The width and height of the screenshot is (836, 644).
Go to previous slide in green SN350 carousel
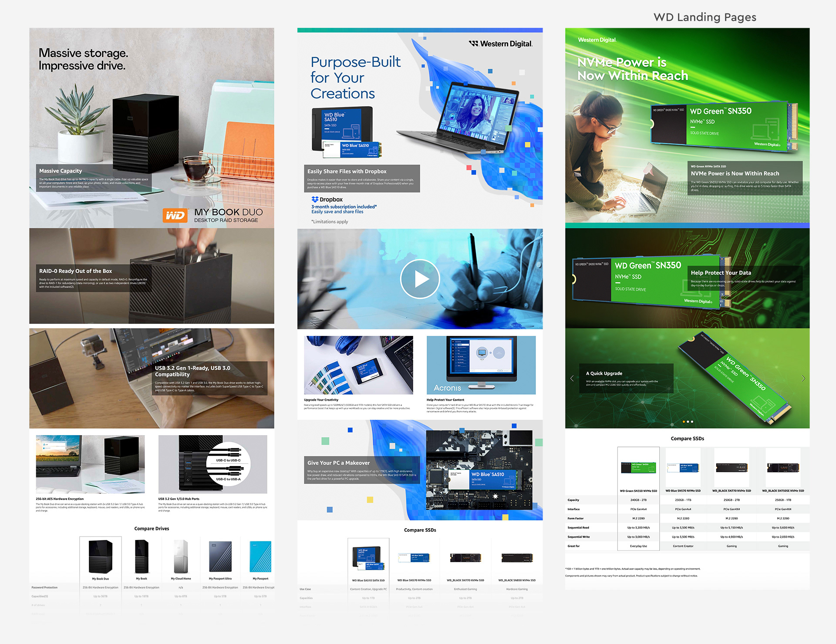(x=572, y=379)
